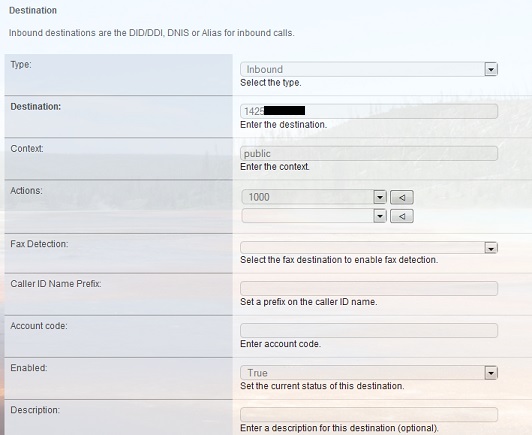Click the 'Context:' row label
Image resolution: width=532 pixels, height=435 pixels.
tap(27, 148)
